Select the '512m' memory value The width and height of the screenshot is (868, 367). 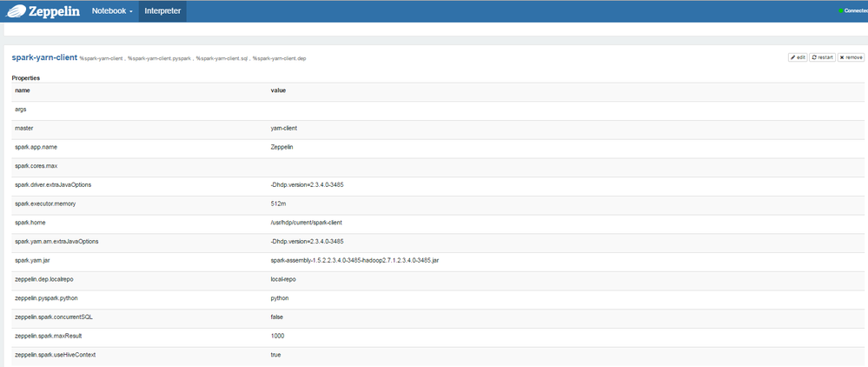(x=278, y=204)
